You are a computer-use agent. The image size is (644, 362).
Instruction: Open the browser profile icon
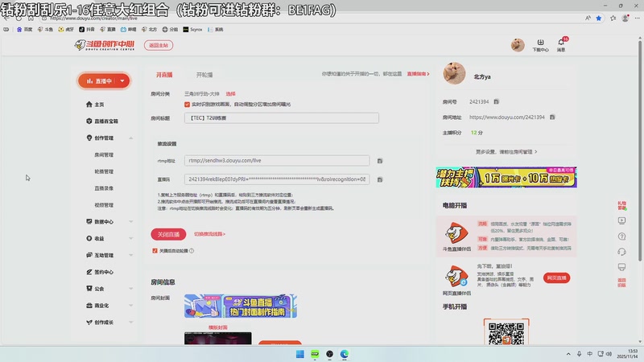click(625, 18)
